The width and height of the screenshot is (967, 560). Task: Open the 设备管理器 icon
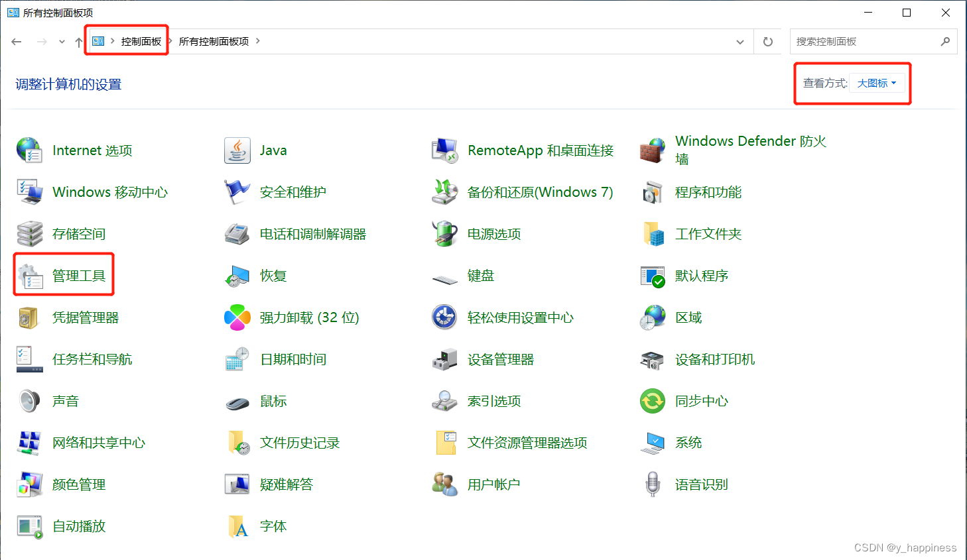coord(444,359)
